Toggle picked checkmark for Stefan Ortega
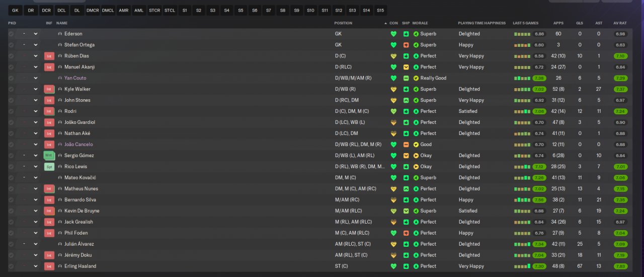This screenshot has width=644, height=277. pos(11,45)
